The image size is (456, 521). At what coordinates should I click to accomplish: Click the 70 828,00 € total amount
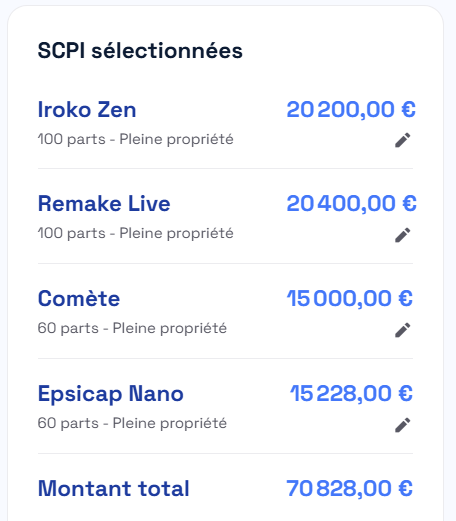[350, 489]
